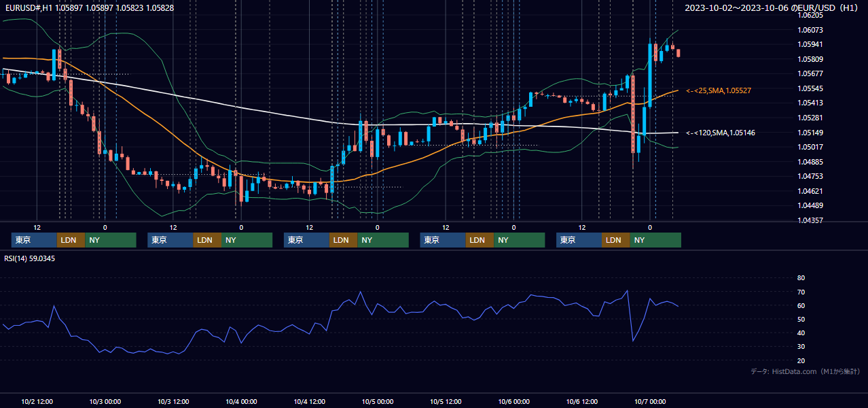Click price axis label 1.05281
Screen dimensions: 868x408
point(810,118)
